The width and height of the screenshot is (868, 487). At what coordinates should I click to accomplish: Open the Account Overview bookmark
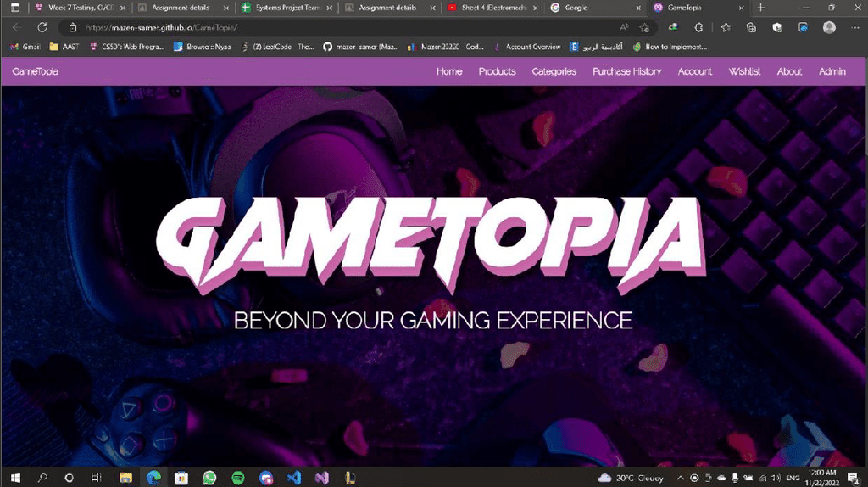[x=527, y=47]
